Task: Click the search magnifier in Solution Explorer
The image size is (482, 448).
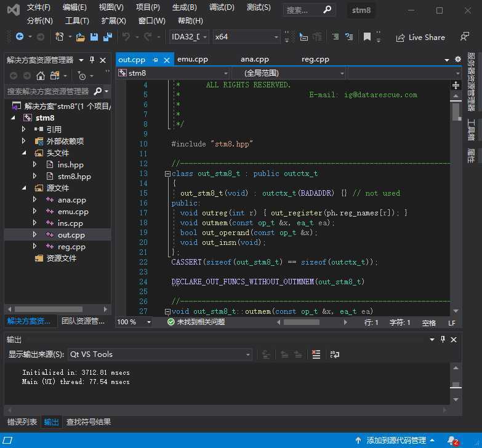Action: [x=98, y=91]
